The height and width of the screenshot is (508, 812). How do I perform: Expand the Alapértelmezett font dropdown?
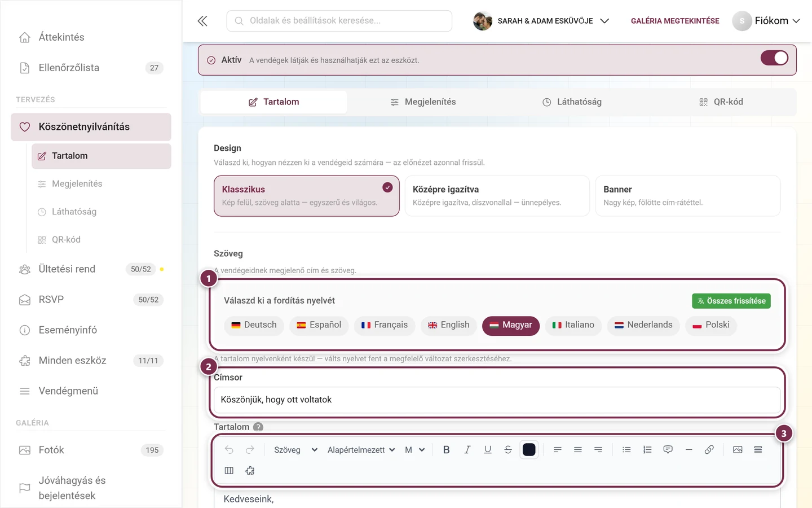361,450
